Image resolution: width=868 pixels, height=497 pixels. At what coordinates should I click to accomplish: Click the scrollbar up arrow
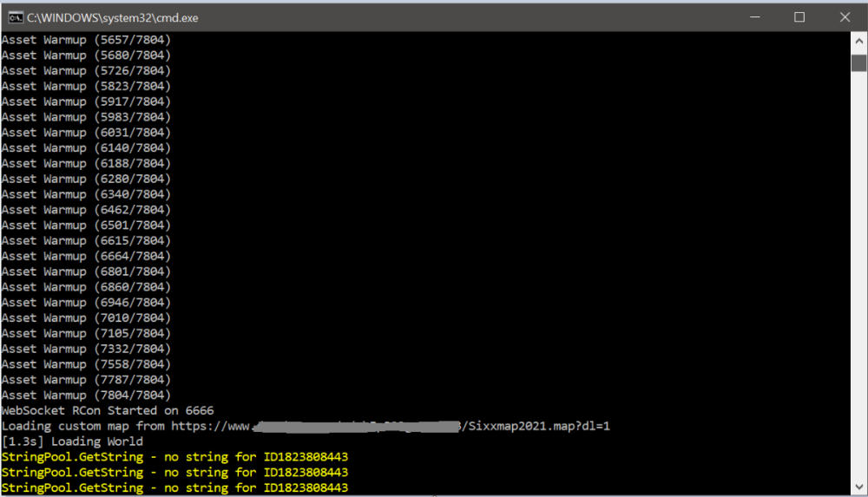coord(858,42)
